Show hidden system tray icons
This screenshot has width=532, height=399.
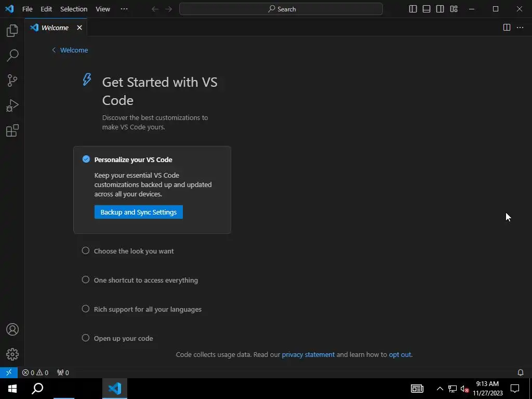[x=440, y=389]
